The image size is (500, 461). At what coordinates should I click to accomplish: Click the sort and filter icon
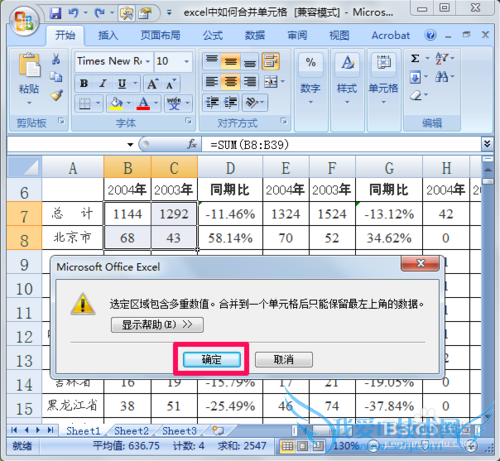tap(442, 58)
